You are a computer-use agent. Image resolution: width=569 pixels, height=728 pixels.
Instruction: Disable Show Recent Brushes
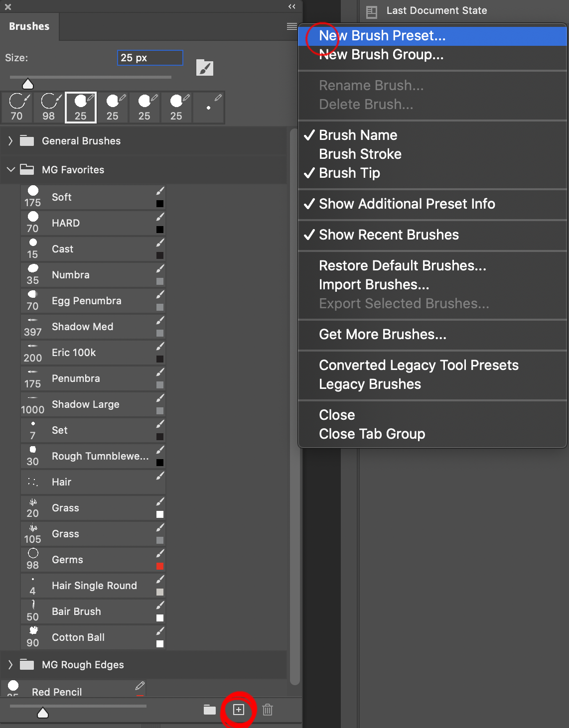[389, 235]
